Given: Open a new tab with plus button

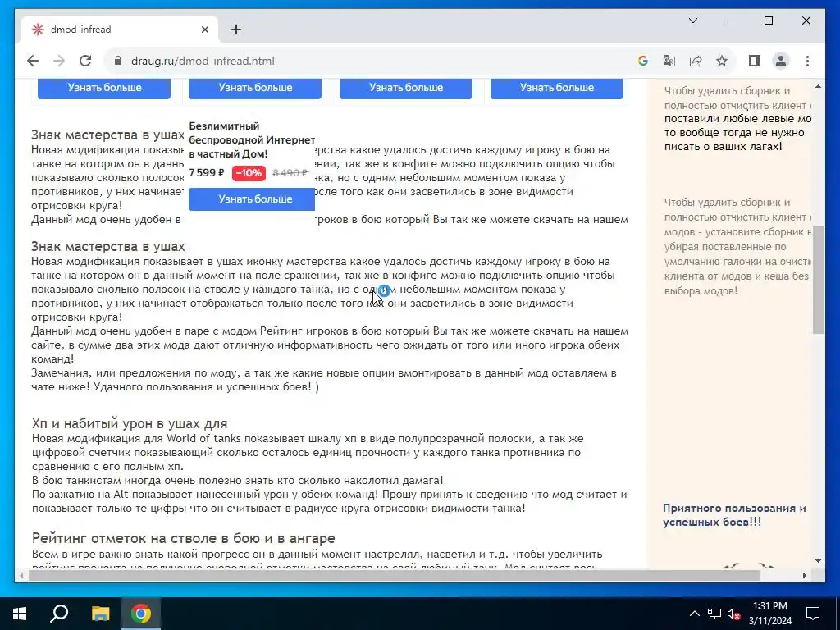Looking at the screenshot, I should coord(235,30).
